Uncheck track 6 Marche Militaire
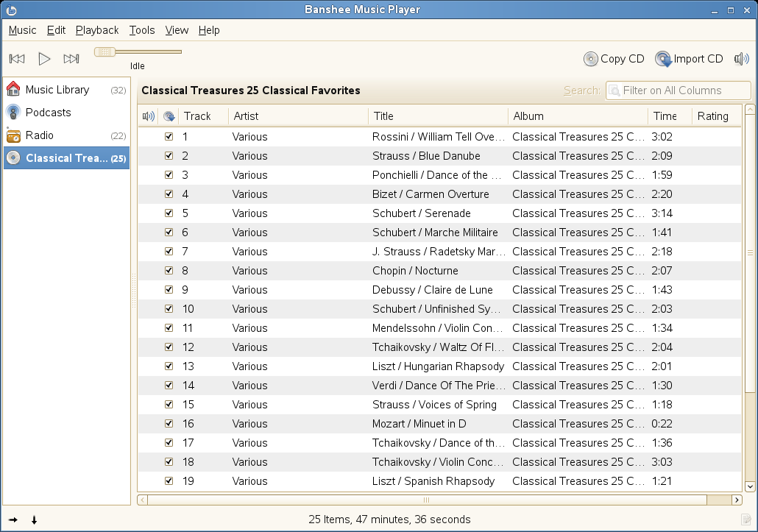This screenshot has height=532, width=758. (169, 232)
